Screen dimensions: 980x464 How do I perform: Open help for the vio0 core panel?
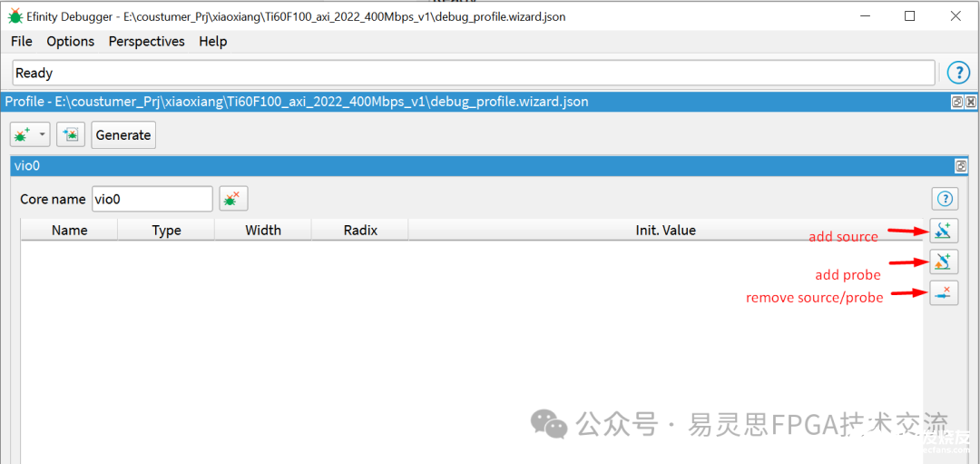[x=945, y=199]
